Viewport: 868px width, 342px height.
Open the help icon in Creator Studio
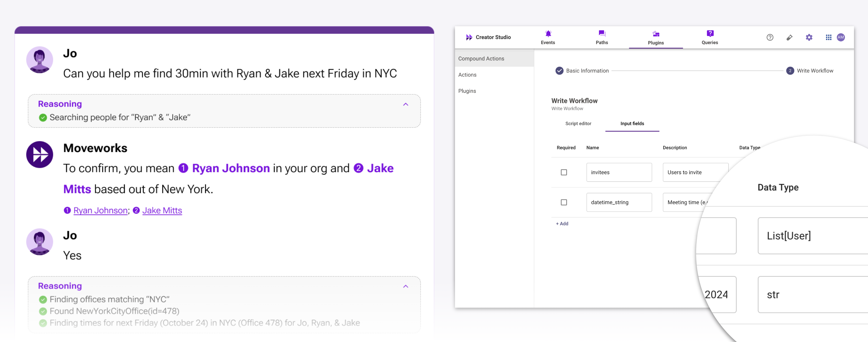[770, 37]
